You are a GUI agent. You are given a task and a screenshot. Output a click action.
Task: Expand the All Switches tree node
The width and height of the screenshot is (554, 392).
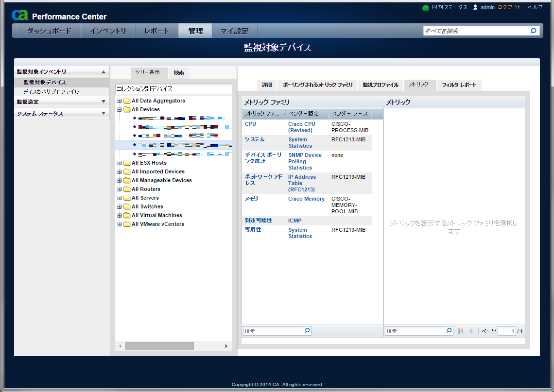click(120, 207)
